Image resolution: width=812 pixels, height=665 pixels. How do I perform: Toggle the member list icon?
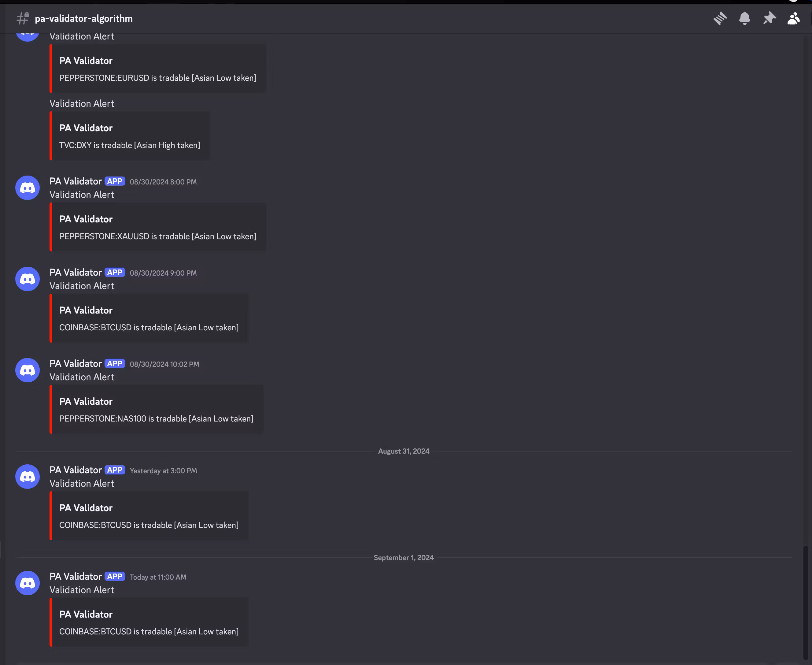[793, 18]
